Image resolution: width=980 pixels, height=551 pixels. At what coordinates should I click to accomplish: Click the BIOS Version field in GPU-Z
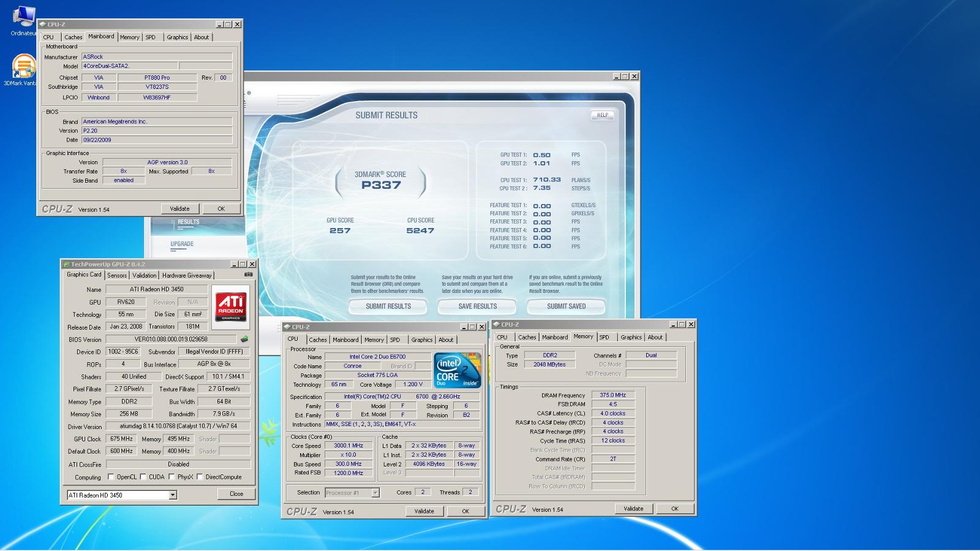(x=171, y=339)
